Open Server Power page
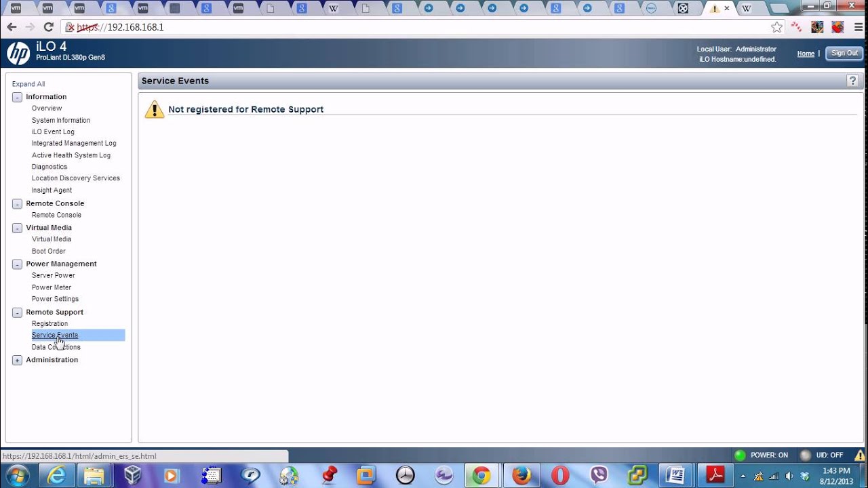The width and height of the screenshot is (868, 488). 54,275
